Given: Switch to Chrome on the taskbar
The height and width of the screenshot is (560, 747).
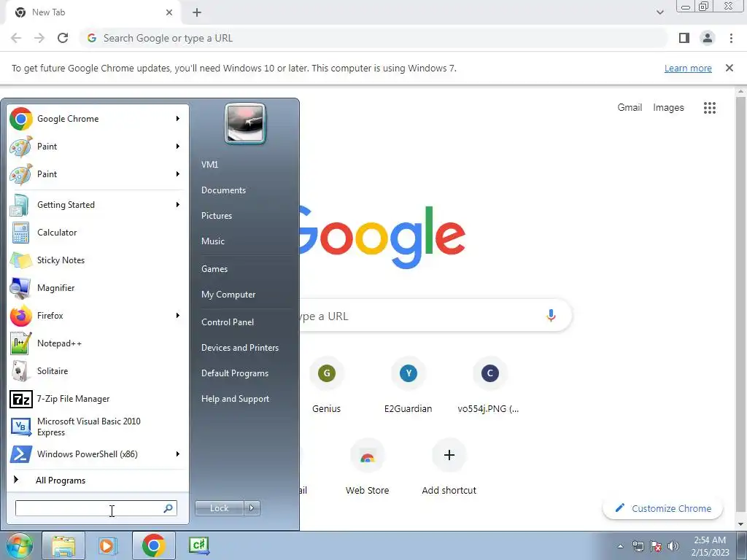Looking at the screenshot, I should coord(153,545).
